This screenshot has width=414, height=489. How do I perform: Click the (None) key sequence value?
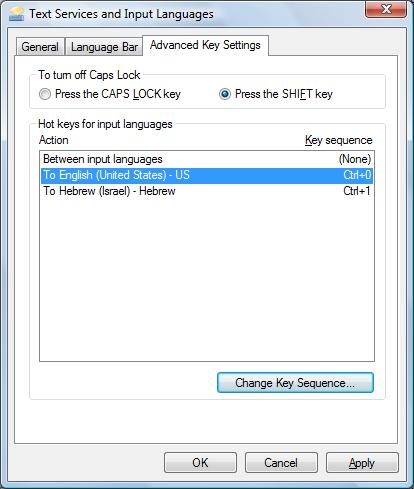(355, 159)
